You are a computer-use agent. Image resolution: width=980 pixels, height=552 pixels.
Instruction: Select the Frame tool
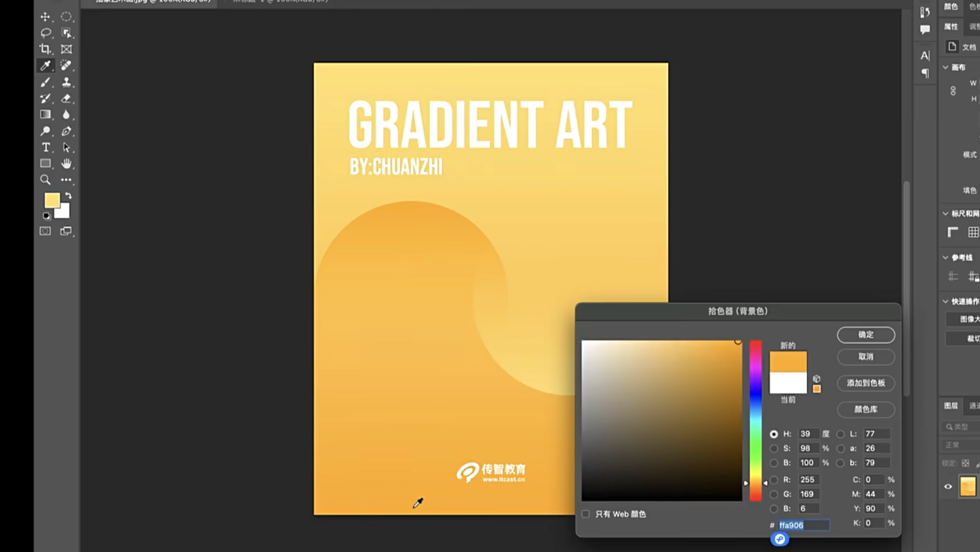click(x=66, y=49)
